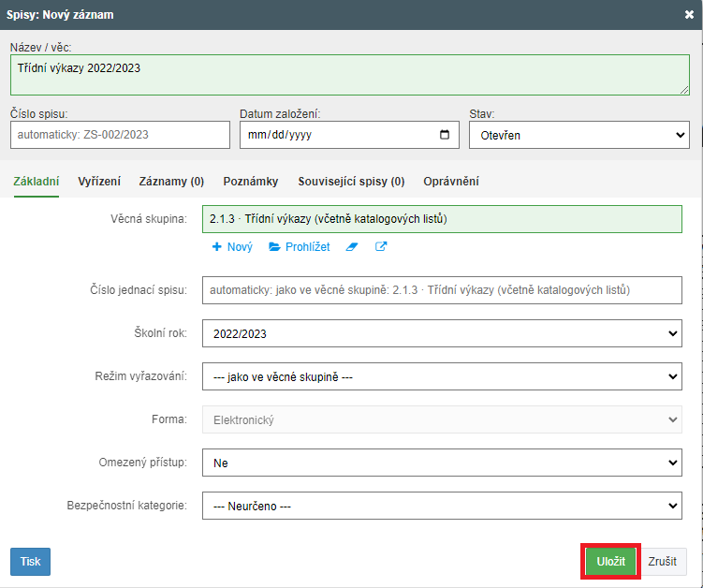The image size is (703, 588).
Task: Open the Školní rok dropdown
Action: pyautogui.click(x=442, y=333)
